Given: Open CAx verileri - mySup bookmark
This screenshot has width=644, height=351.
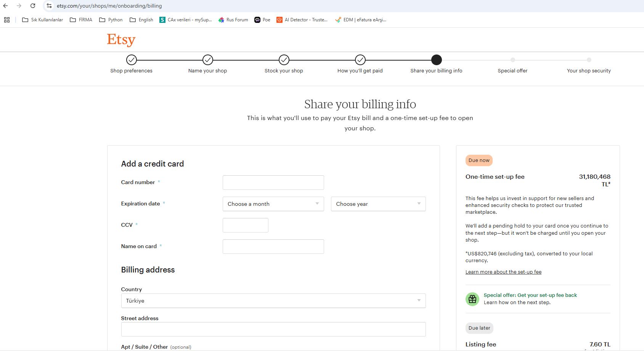Looking at the screenshot, I should click(186, 20).
